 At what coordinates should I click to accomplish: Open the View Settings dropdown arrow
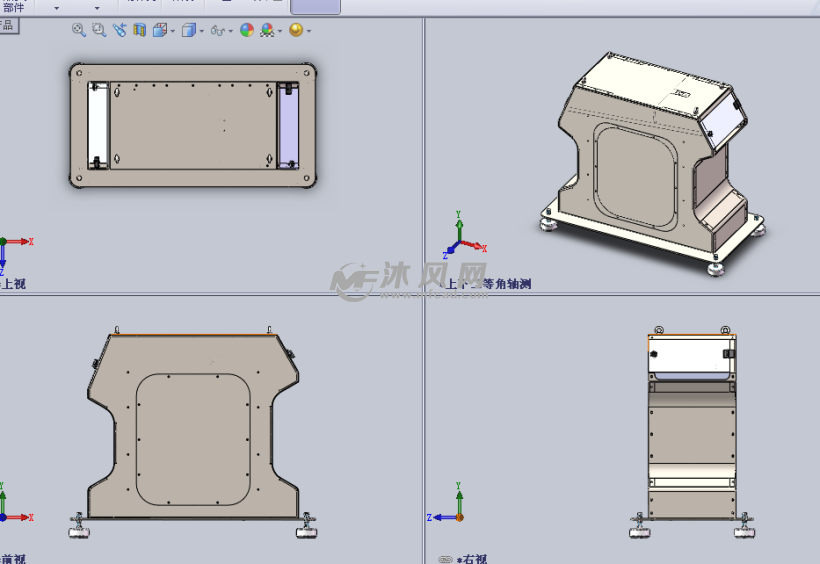tap(309, 31)
